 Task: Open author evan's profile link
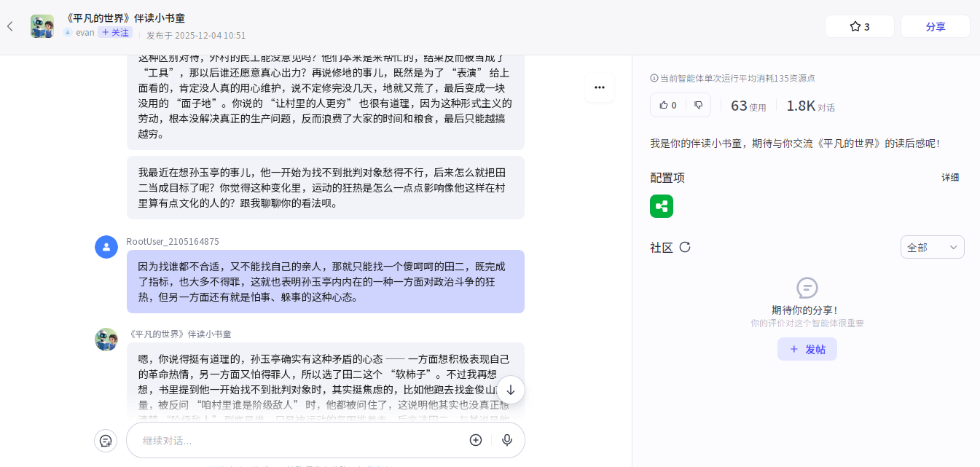[x=85, y=33]
